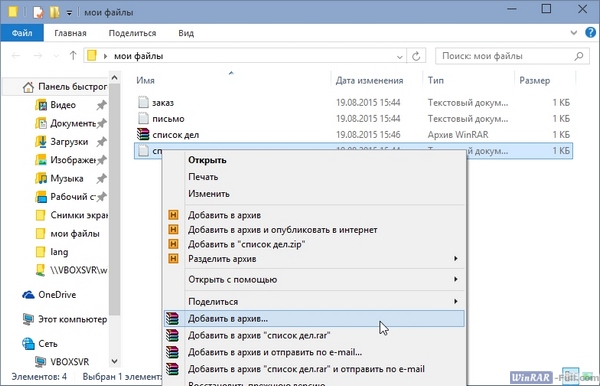600x386 pixels.
Task: Switch to the Вид ribbon tab
Action: (x=186, y=33)
